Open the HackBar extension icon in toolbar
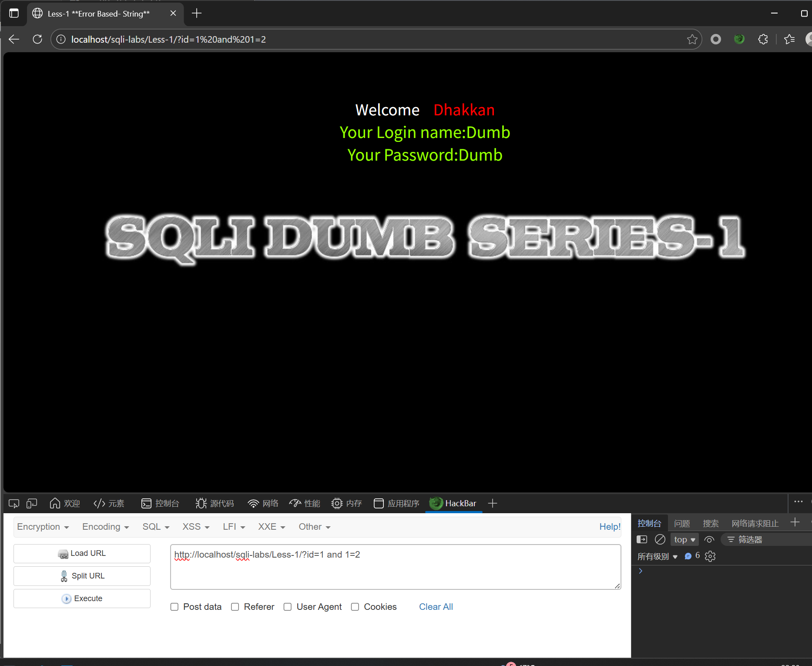812x666 pixels. 739,39
